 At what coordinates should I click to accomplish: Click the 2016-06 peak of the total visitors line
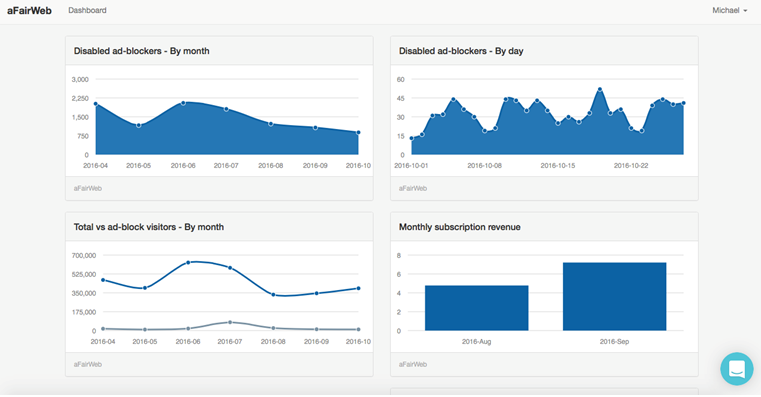pos(188,263)
